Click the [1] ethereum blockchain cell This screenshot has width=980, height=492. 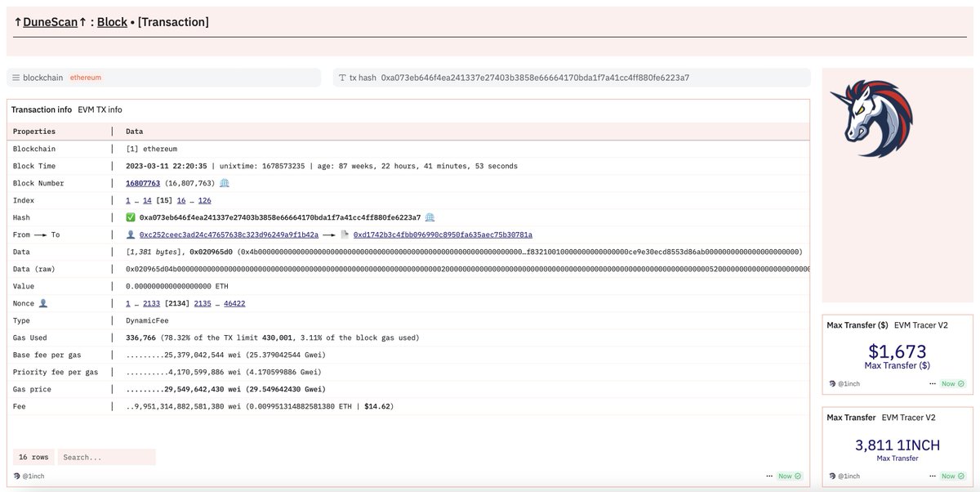click(151, 149)
